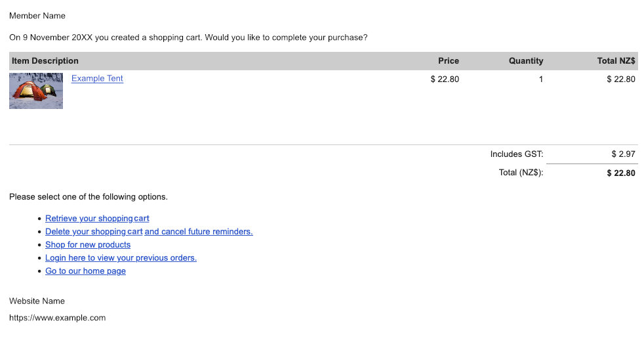This screenshot has height=348, width=644.
Task: Open Shop for new products link
Action: (x=88, y=245)
